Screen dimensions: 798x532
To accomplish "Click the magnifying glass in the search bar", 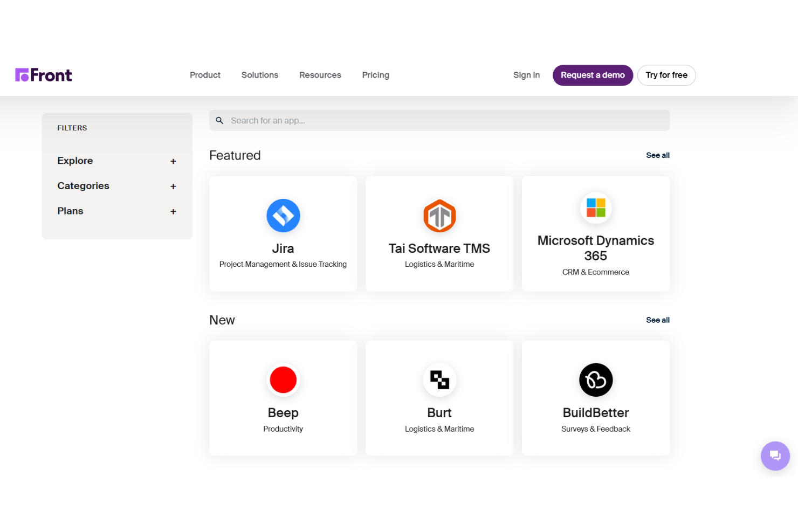I will coord(219,120).
